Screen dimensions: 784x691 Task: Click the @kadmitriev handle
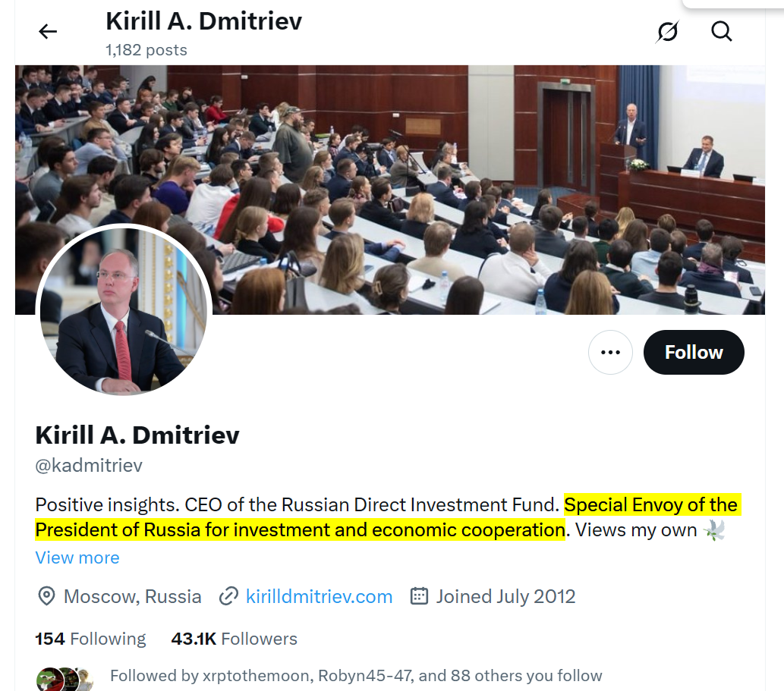click(x=89, y=466)
